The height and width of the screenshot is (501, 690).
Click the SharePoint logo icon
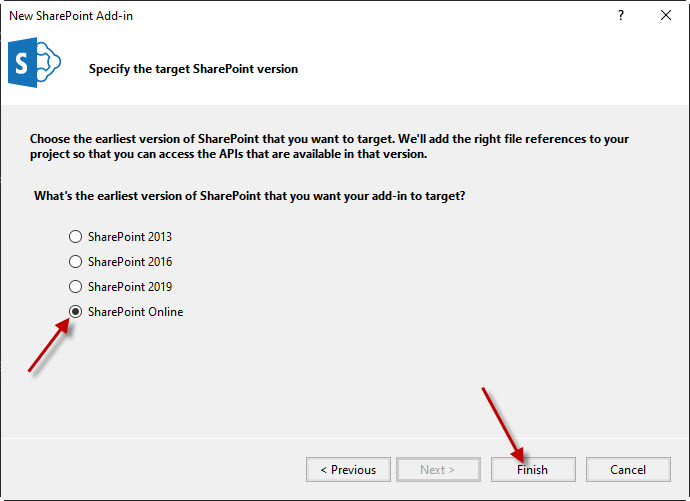tap(34, 62)
